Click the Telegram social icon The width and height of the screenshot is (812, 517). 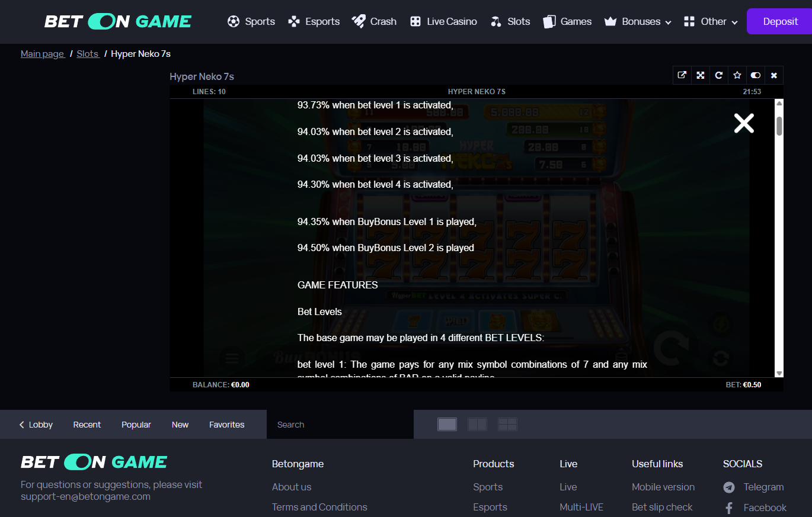coord(729,487)
